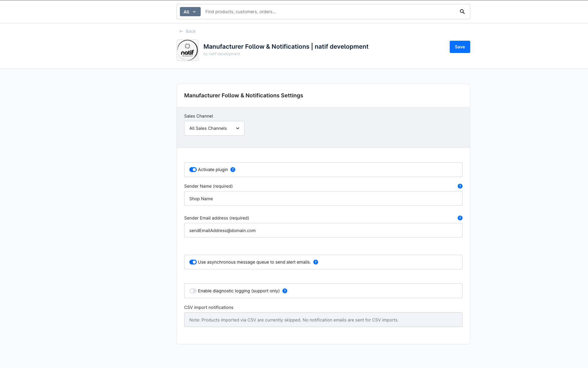The height and width of the screenshot is (368, 588).
Task: Open the All Sales Channels dropdown
Action: [214, 128]
